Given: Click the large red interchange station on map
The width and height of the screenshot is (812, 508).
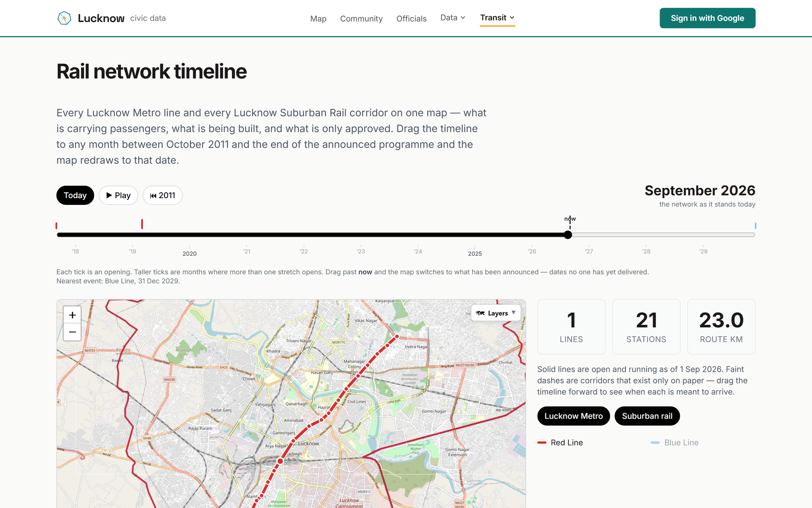Looking at the screenshot, I should [x=280, y=461].
